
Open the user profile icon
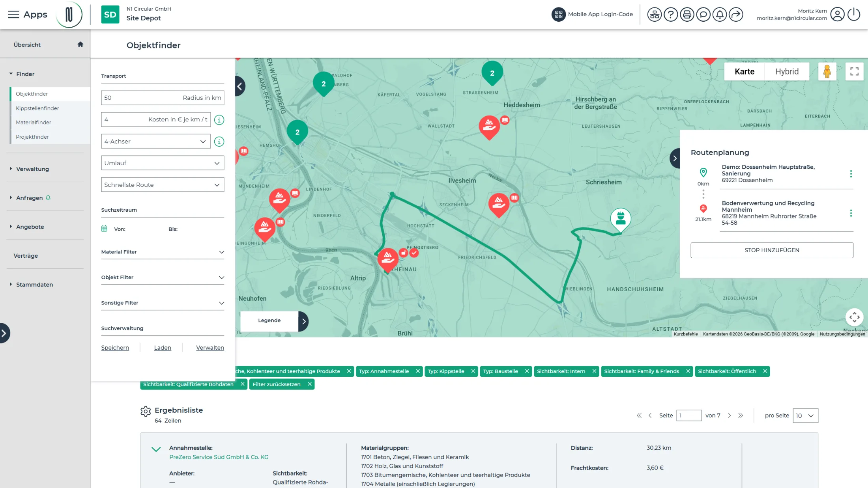pyautogui.click(x=837, y=15)
